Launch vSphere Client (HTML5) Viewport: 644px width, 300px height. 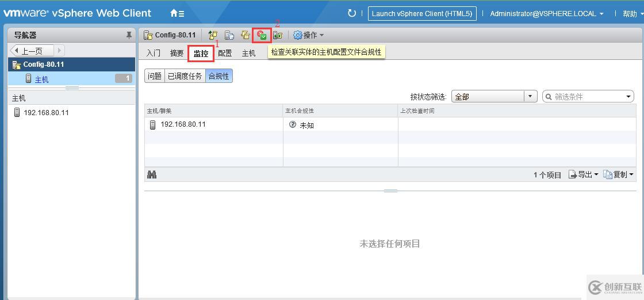point(422,14)
